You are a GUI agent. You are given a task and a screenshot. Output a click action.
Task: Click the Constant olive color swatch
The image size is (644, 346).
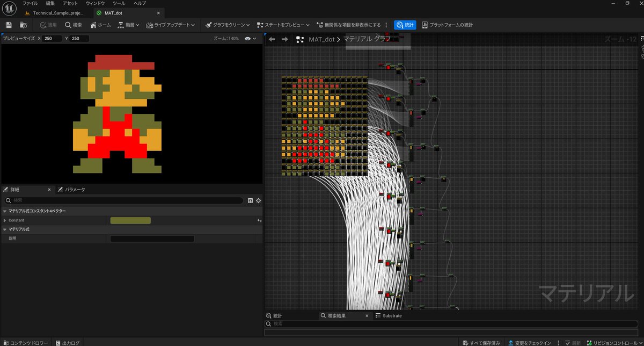pos(130,220)
